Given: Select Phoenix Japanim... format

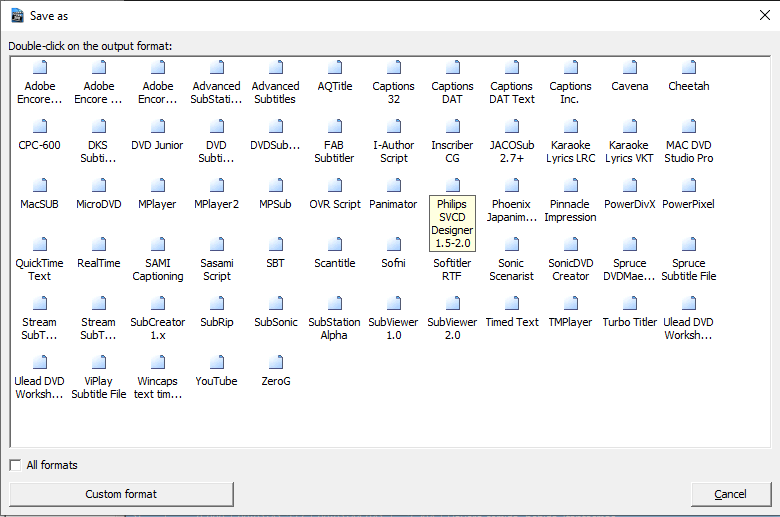Looking at the screenshot, I should coord(511,201).
